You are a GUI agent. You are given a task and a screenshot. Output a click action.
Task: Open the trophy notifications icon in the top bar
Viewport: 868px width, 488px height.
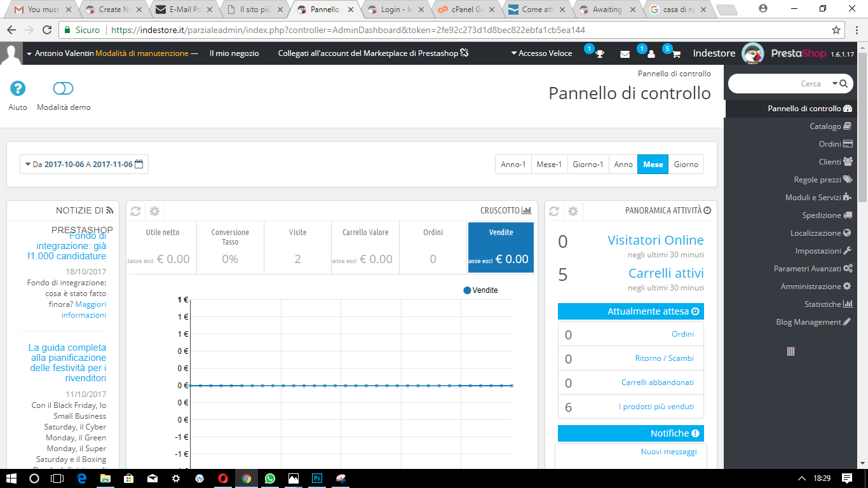pyautogui.click(x=599, y=54)
